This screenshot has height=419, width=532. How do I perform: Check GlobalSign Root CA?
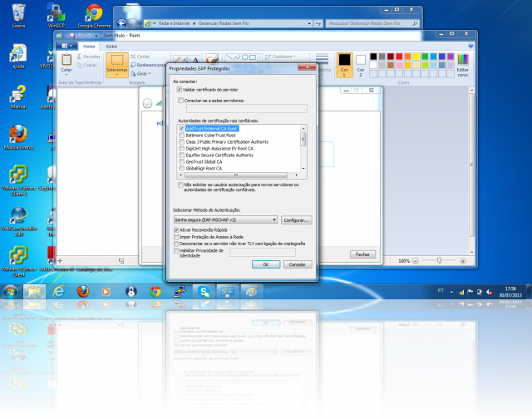coord(181,168)
